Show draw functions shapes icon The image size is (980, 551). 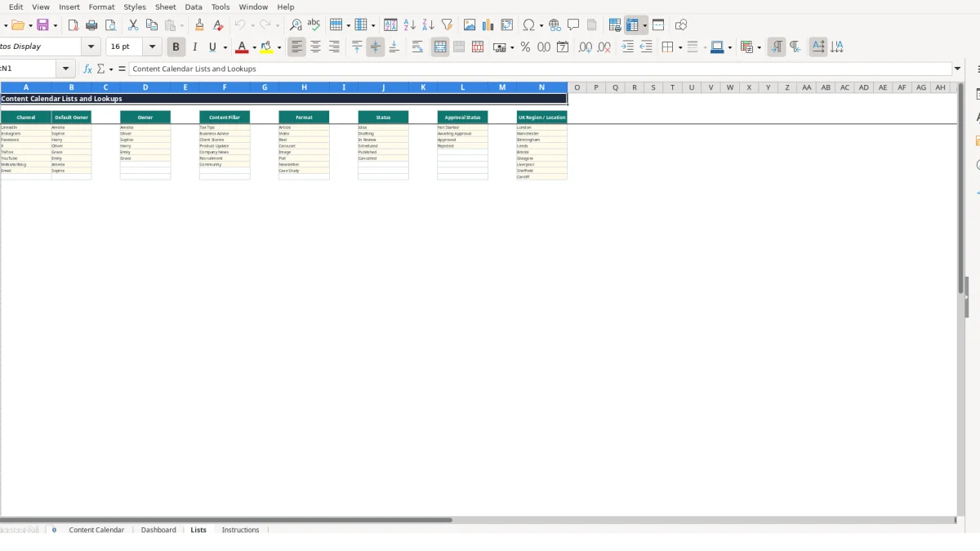[681, 25]
